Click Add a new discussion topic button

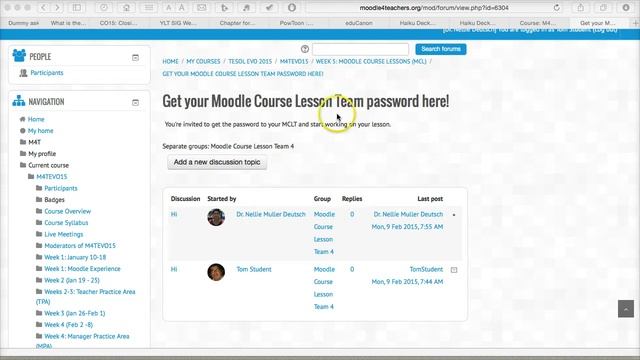(x=217, y=162)
